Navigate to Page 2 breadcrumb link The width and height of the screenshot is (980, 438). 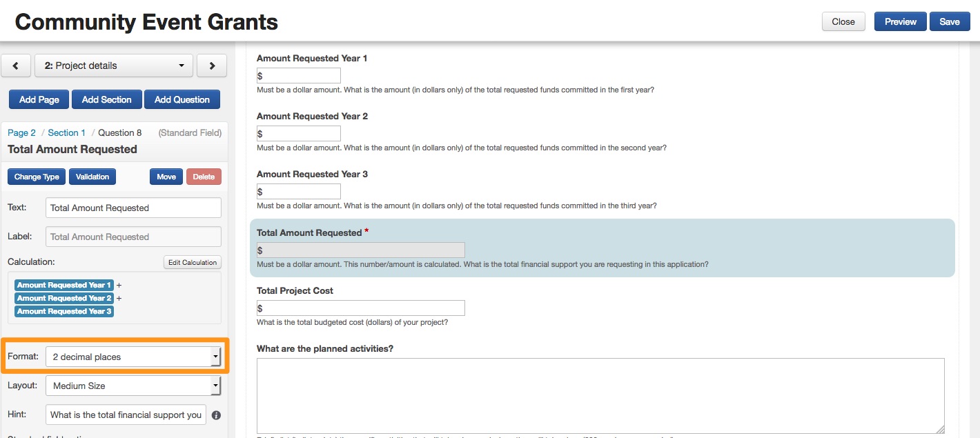coord(21,132)
